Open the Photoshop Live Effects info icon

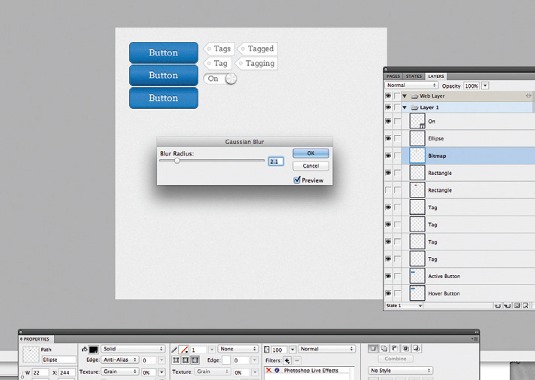tap(277, 370)
